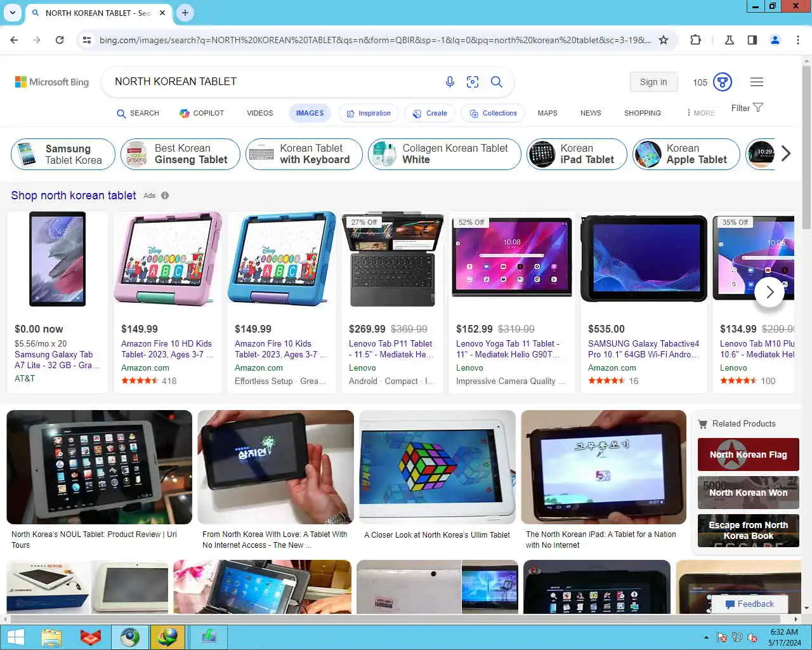Open Chrome Labs flask icon
Image resolution: width=812 pixels, height=650 pixels.
pyautogui.click(x=730, y=40)
